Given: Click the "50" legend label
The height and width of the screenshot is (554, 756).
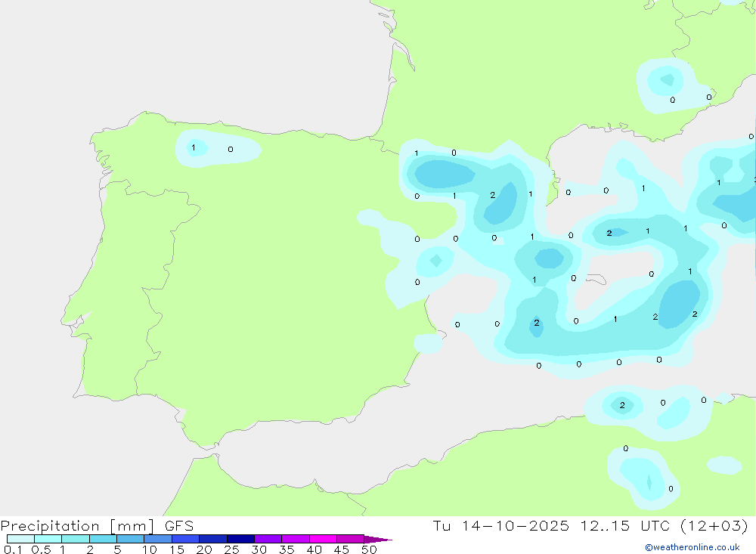Looking at the screenshot, I should point(369,549).
